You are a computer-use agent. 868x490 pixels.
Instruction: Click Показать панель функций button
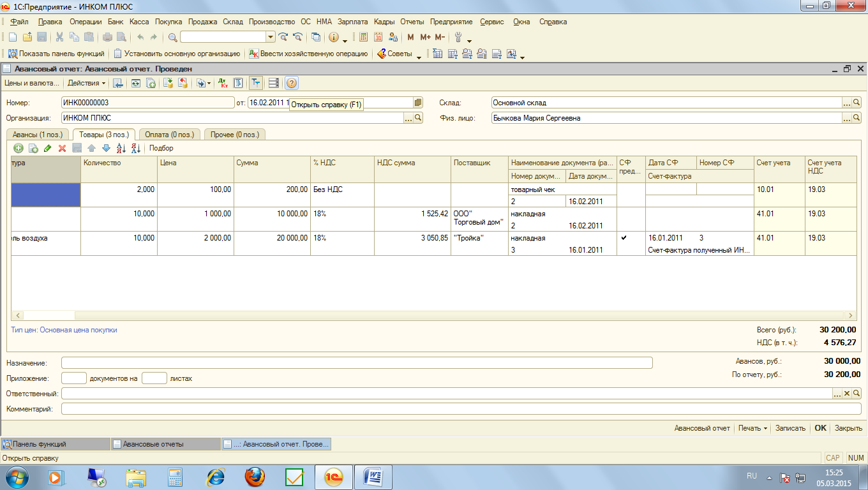tap(57, 54)
